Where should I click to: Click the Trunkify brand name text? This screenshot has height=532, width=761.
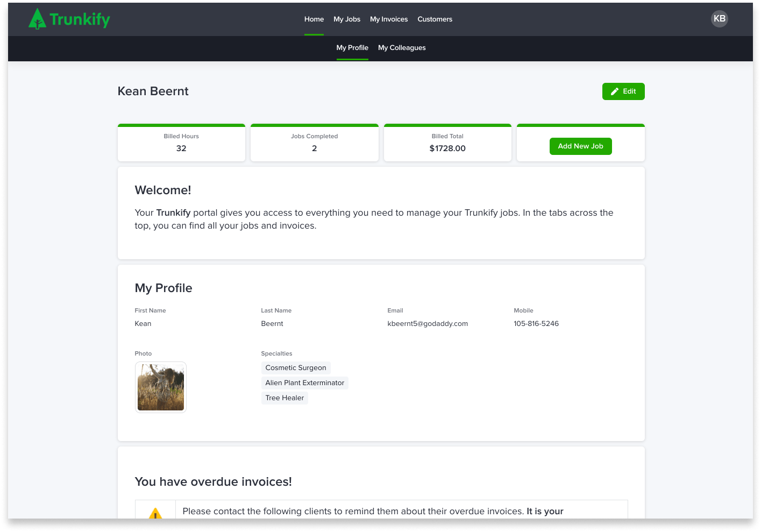[80, 20]
